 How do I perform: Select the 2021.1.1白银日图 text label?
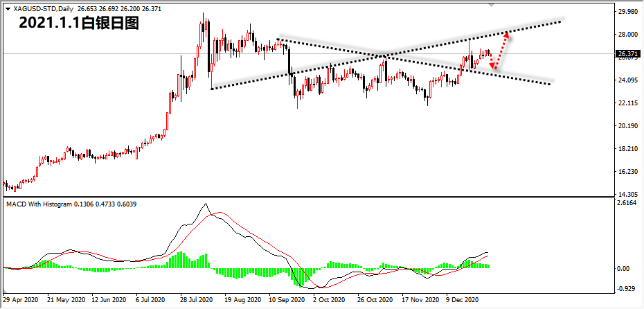pyautogui.click(x=79, y=24)
